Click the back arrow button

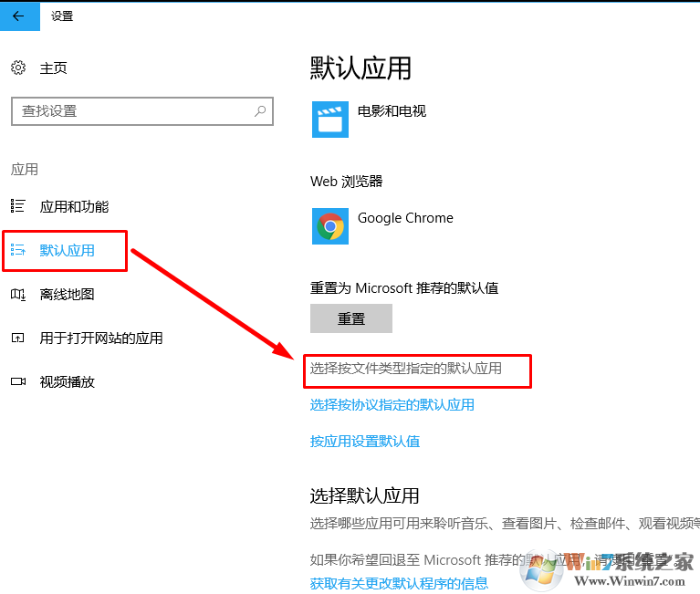(x=20, y=16)
